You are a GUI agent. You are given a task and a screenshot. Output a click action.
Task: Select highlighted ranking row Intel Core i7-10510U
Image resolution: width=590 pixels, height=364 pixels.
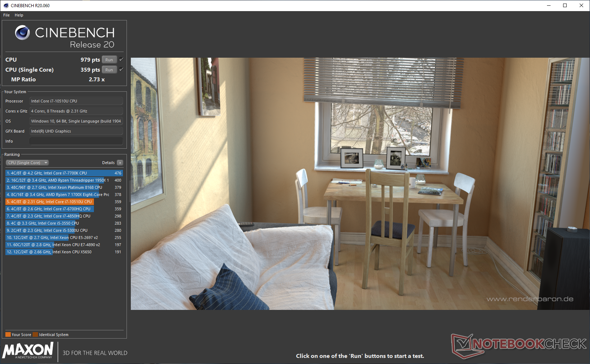coord(64,202)
